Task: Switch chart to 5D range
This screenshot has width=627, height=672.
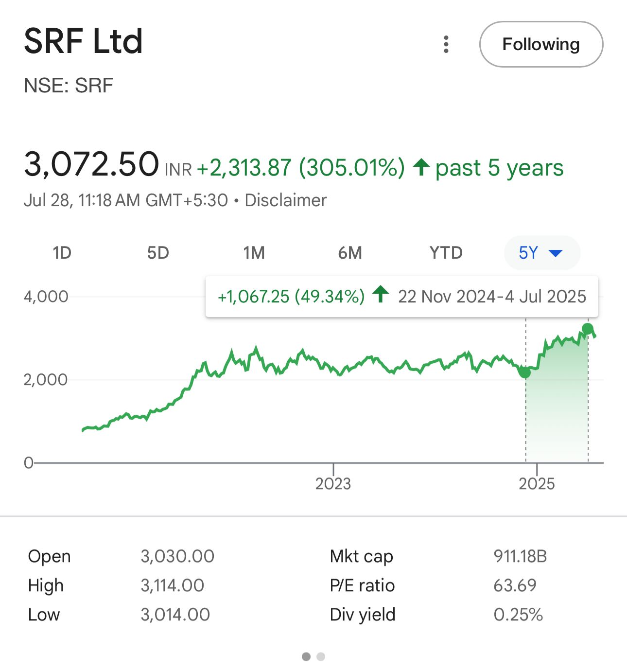Action: (158, 253)
